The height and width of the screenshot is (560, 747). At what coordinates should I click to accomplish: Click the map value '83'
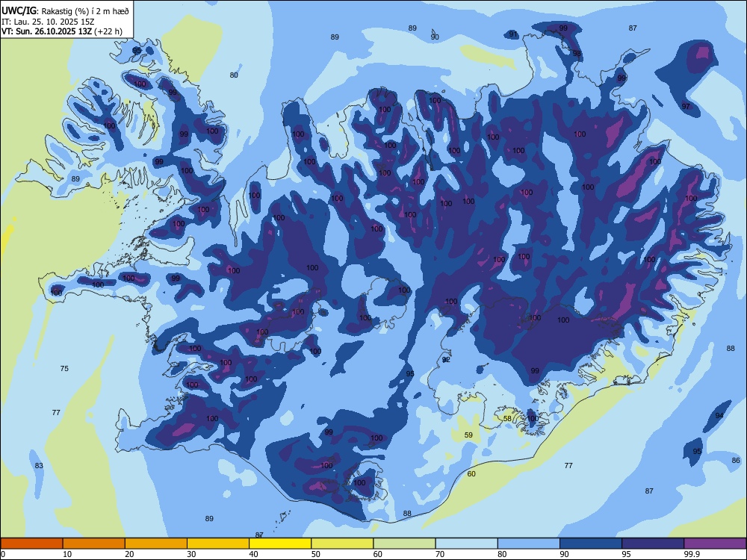point(39,465)
